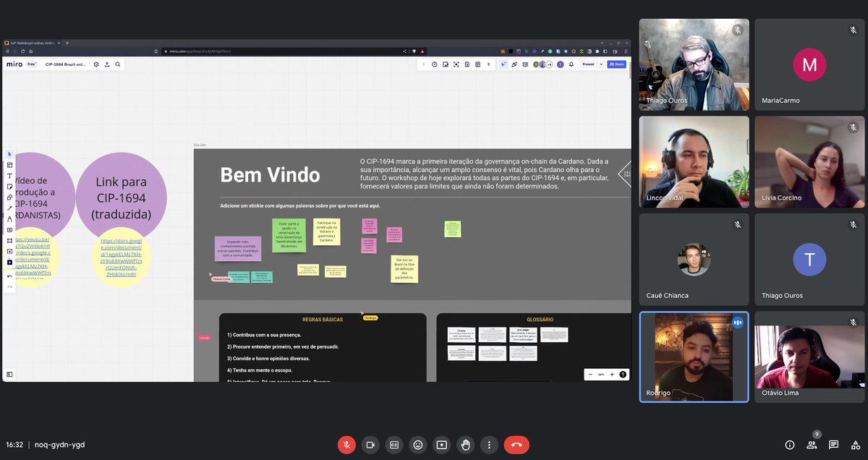868x460 pixels.
Task: Open more Miro apps in toolbar
Action: (x=10, y=262)
